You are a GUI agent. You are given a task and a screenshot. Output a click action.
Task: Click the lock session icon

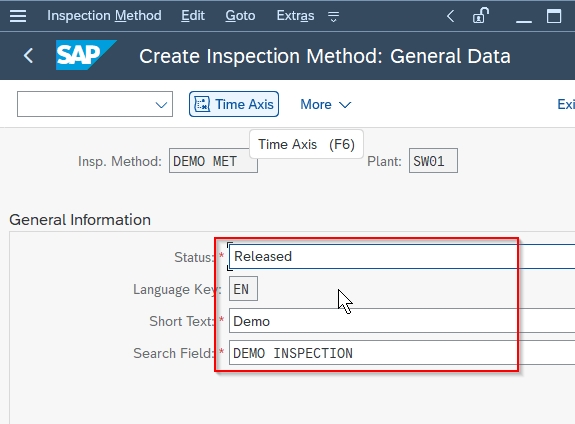point(480,16)
